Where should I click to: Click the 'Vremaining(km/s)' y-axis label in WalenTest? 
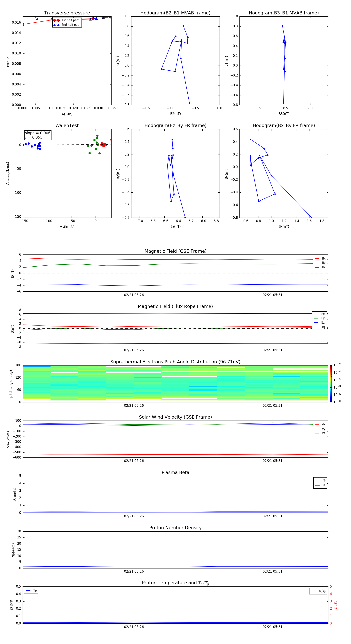coord(8,173)
